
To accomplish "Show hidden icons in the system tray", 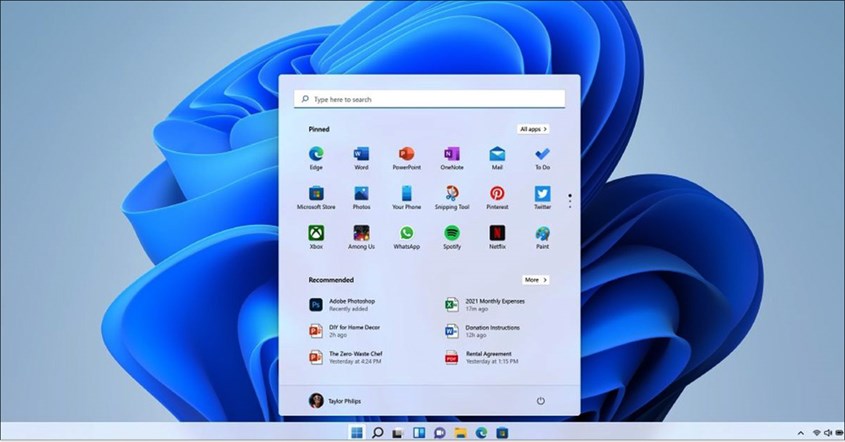I will click(x=800, y=433).
